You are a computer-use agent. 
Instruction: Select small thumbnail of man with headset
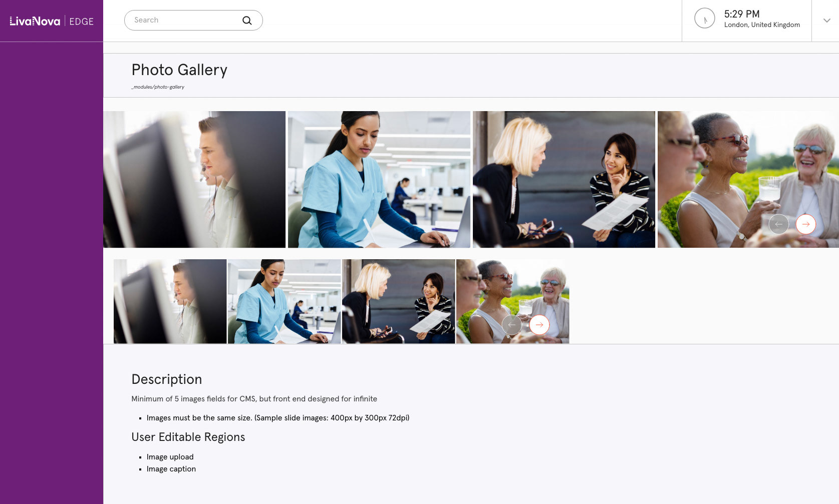tap(170, 301)
